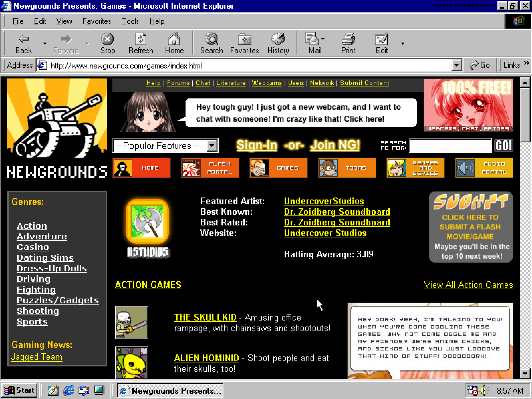This screenshot has height=399, width=532.
Task: Expand the Popular Features dropdown
Action: (x=212, y=146)
